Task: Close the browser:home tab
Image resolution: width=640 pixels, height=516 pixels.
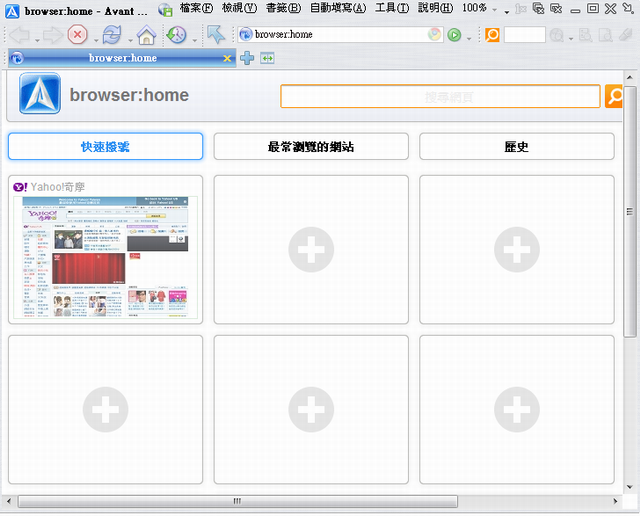Action: (227, 58)
